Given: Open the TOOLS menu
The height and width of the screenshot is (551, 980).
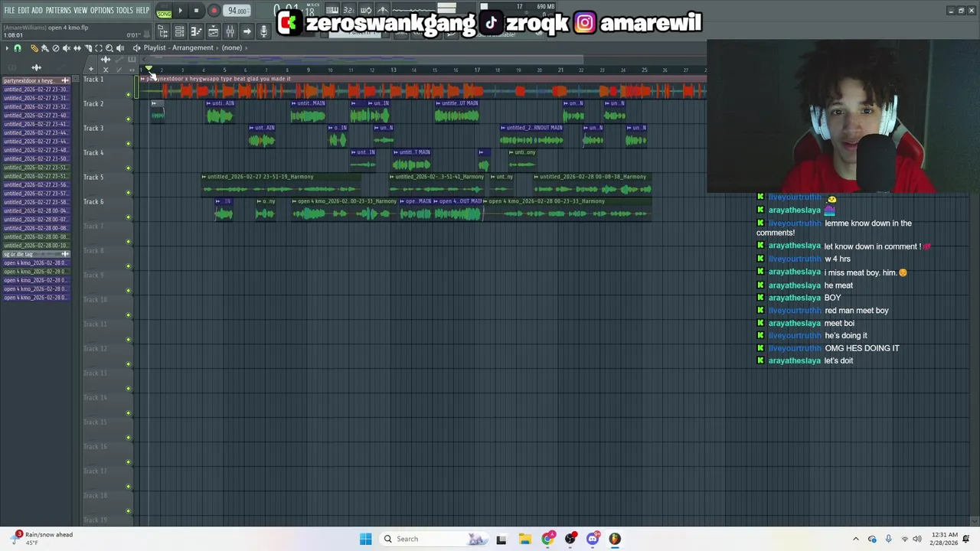Looking at the screenshot, I should pos(125,10).
